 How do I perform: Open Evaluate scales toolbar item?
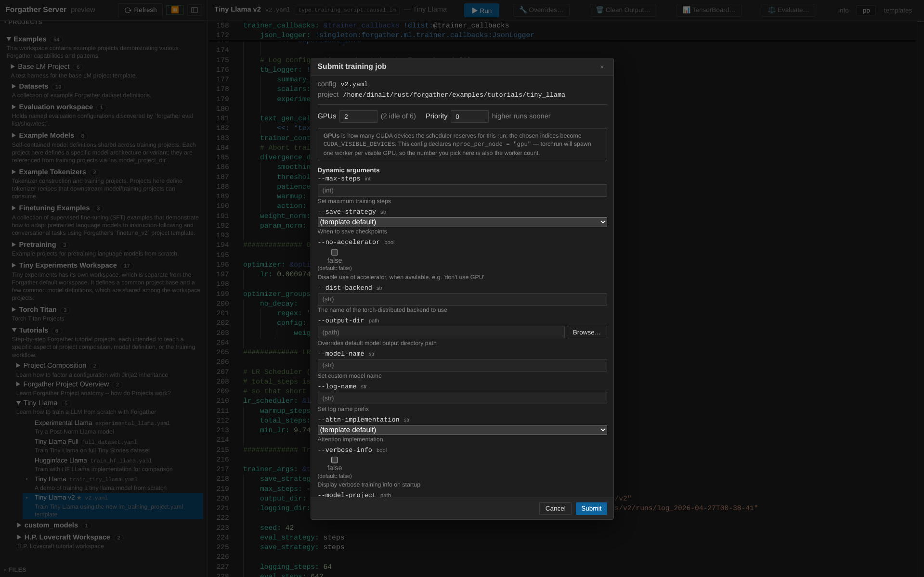click(788, 10)
